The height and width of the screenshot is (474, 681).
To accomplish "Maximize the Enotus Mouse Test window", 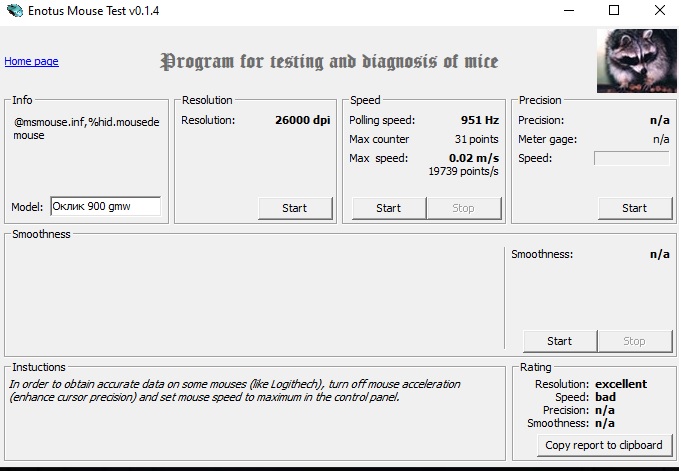I will (614, 10).
